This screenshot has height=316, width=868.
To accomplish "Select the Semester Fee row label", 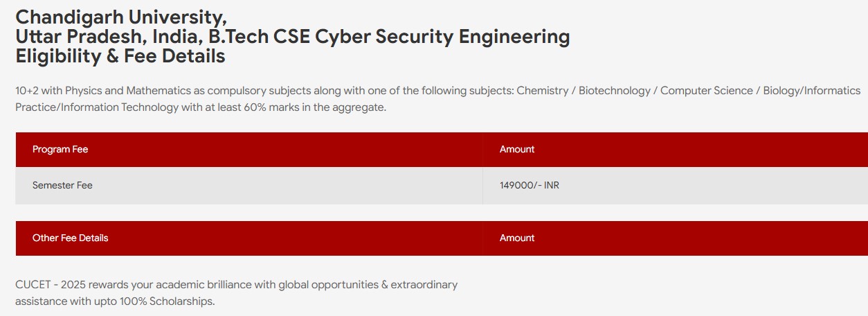I will tap(62, 185).
